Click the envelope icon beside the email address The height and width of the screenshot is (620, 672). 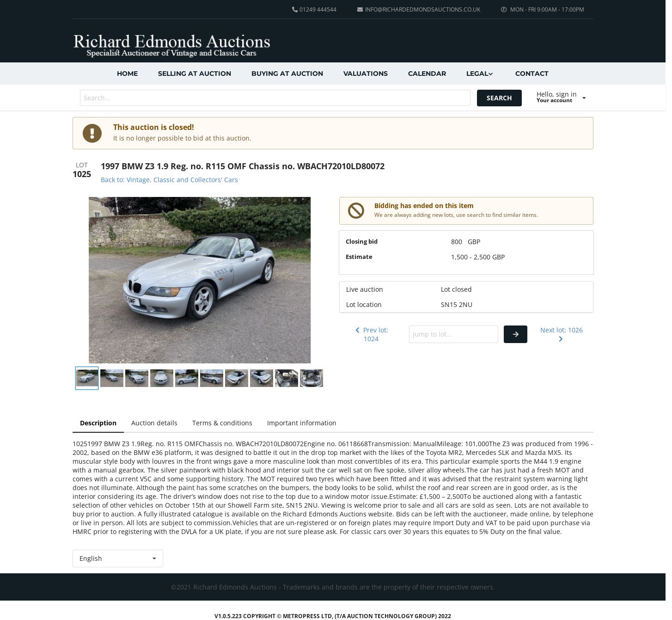(x=360, y=10)
